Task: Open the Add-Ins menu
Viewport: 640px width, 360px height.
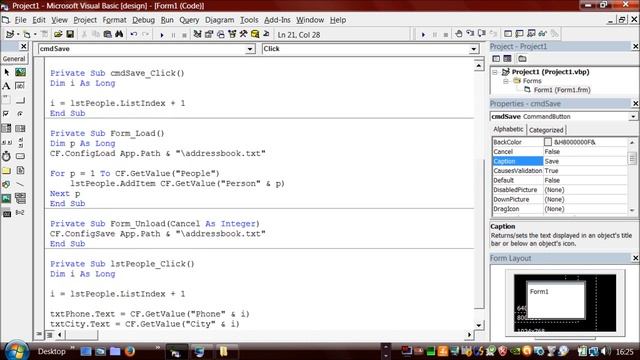Action: coord(277,20)
